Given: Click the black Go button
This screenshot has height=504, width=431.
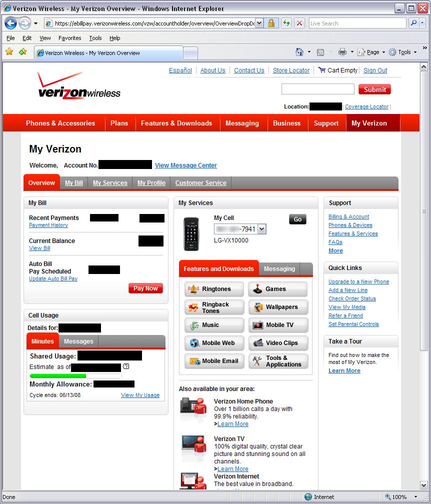Looking at the screenshot, I should [x=297, y=219].
